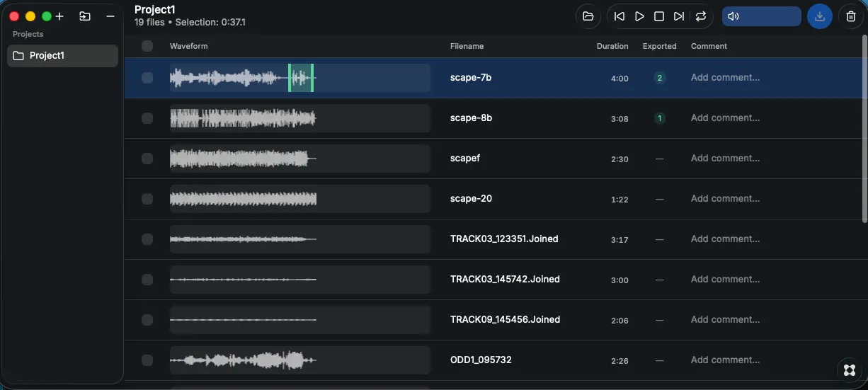Check the box for scape-20
Image resolution: width=868 pixels, height=390 pixels.
[x=147, y=199]
